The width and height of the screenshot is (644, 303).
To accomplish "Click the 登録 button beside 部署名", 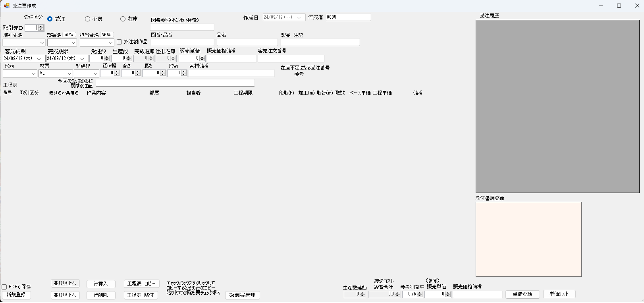I will tap(69, 35).
